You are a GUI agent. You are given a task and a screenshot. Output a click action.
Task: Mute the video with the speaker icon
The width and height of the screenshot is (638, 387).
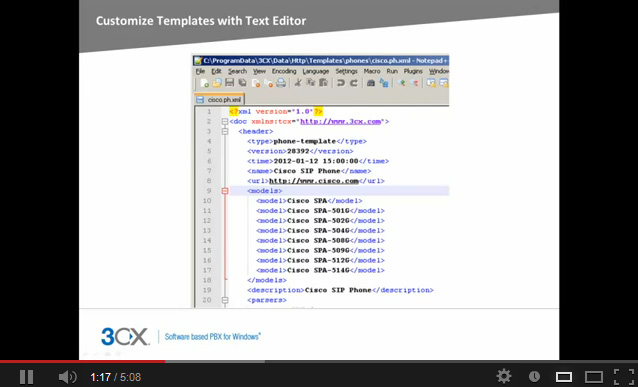pyautogui.click(x=67, y=377)
